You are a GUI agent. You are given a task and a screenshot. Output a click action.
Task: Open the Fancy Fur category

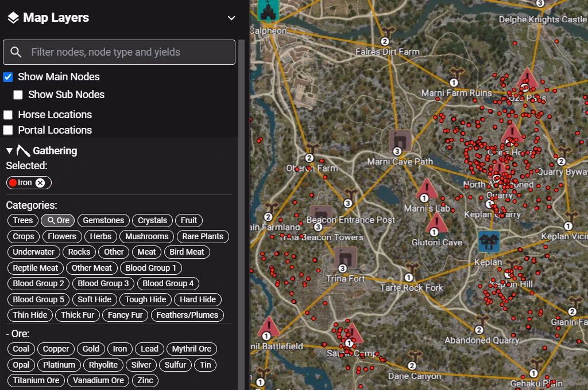125,315
